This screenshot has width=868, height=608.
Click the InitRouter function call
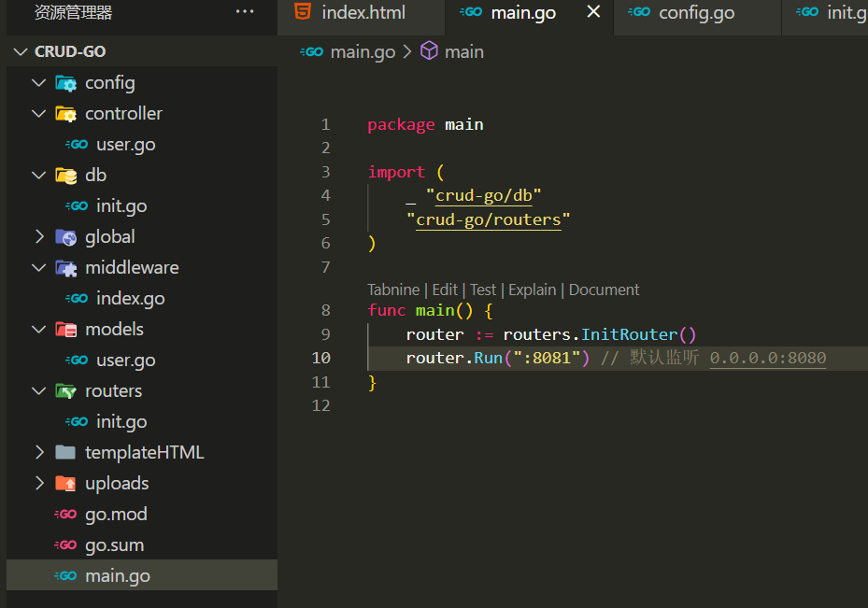pyautogui.click(x=629, y=334)
